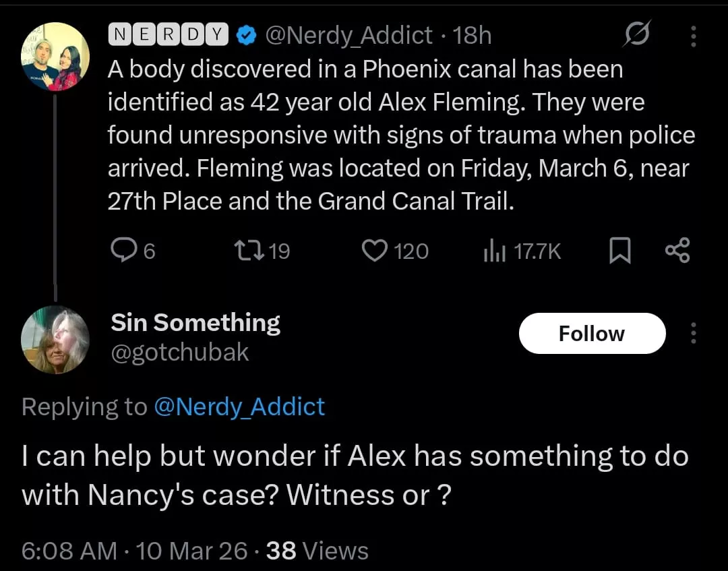
Task: Like the Alex Fleming post
Action: (x=373, y=251)
